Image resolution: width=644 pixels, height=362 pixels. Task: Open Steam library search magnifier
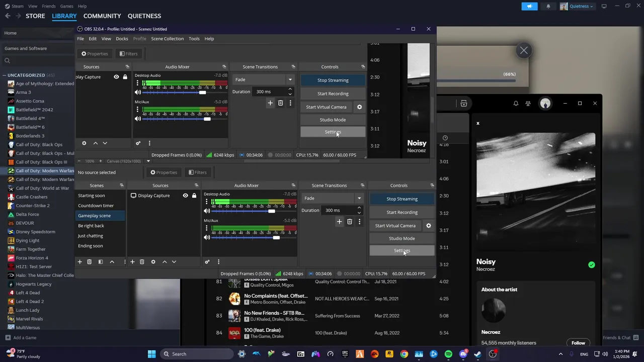pos(7,61)
